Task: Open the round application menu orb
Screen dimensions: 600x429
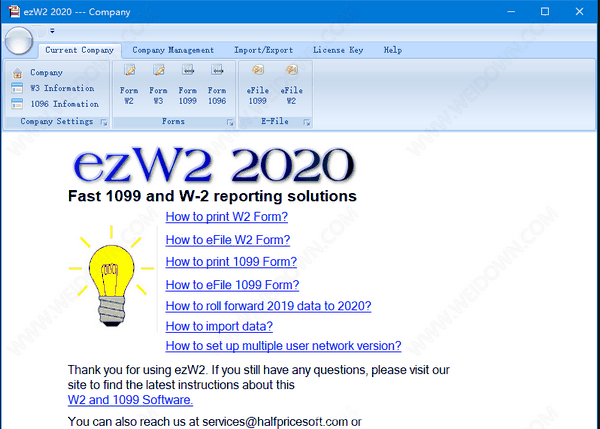Action: [18, 40]
